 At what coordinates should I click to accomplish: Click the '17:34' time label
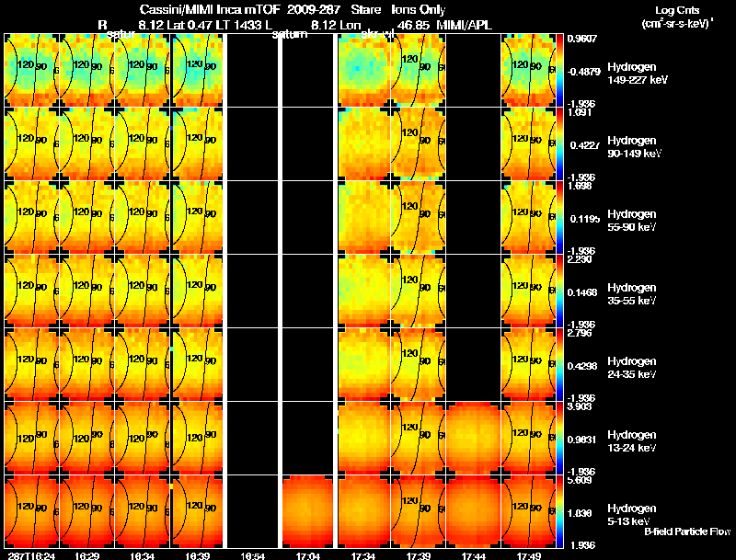click(x=362, y=555)
